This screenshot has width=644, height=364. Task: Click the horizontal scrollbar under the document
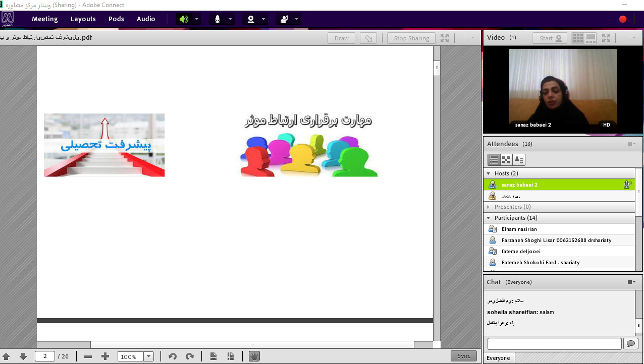[252, 345]
